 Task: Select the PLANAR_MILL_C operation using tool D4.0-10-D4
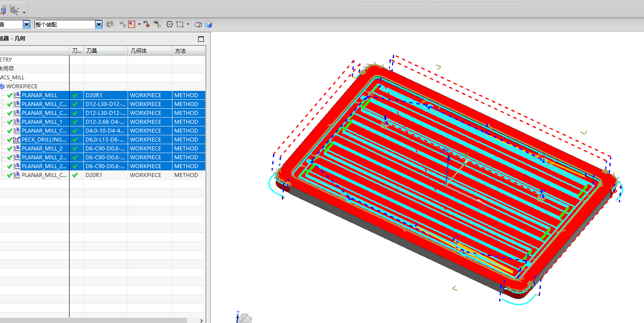[44, 131]
